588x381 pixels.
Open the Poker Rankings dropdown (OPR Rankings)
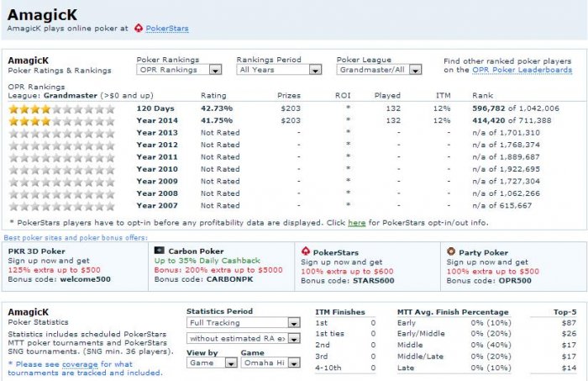click(x=179, y=70)
